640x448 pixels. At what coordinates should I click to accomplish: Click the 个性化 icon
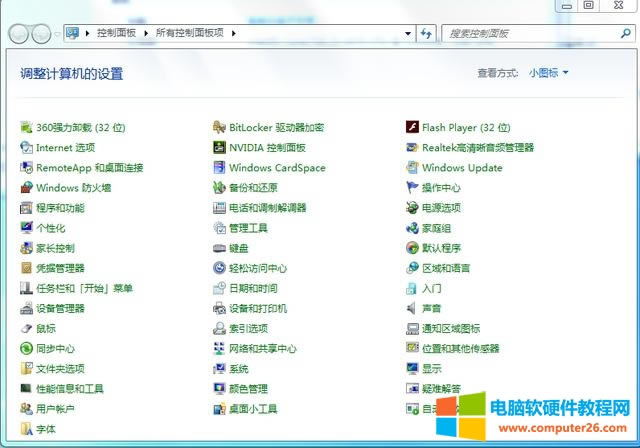pyautogui.click(x=27, y=228)
